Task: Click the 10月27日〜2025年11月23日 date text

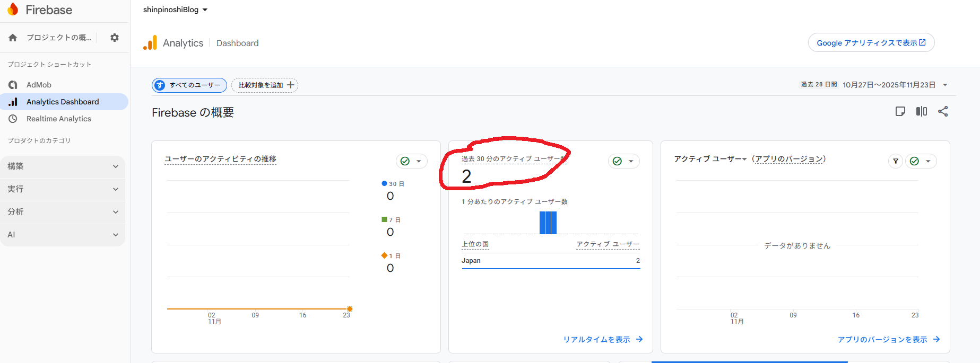Action: click(889, 85)
